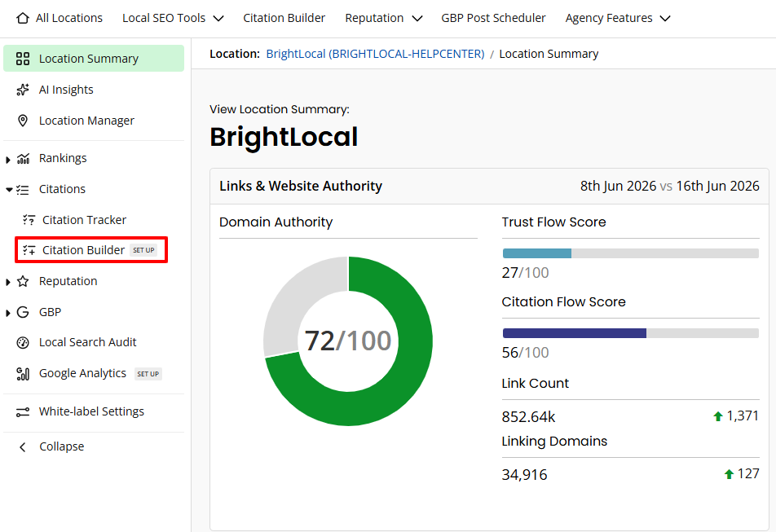Click the Local Search Audit gauge icon
This screenshot has width=776, height=532.
[23, 343]
